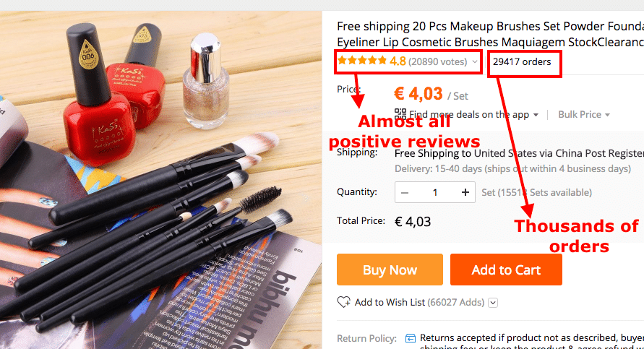Click the five-star rating icons
This screenshot has height=349, width=644.
click(362, 61)
